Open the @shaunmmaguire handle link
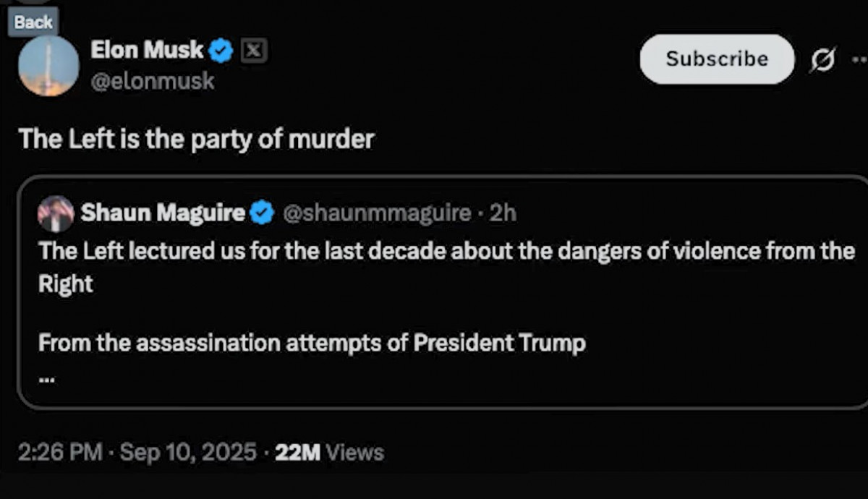The width and height of the screenshot is (868, 499). 376,213
